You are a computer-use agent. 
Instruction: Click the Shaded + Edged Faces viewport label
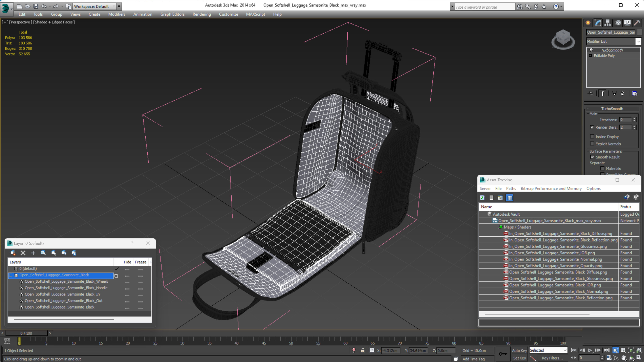tap(54, 22)
